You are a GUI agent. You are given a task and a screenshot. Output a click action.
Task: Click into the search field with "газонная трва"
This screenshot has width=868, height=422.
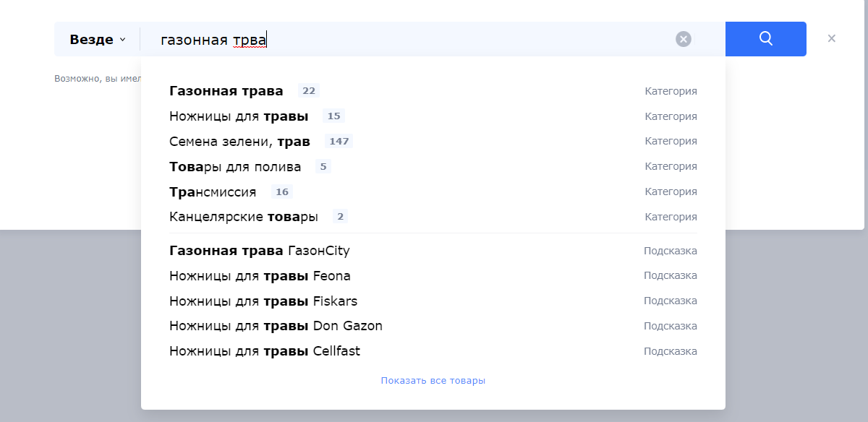(405, 40)
